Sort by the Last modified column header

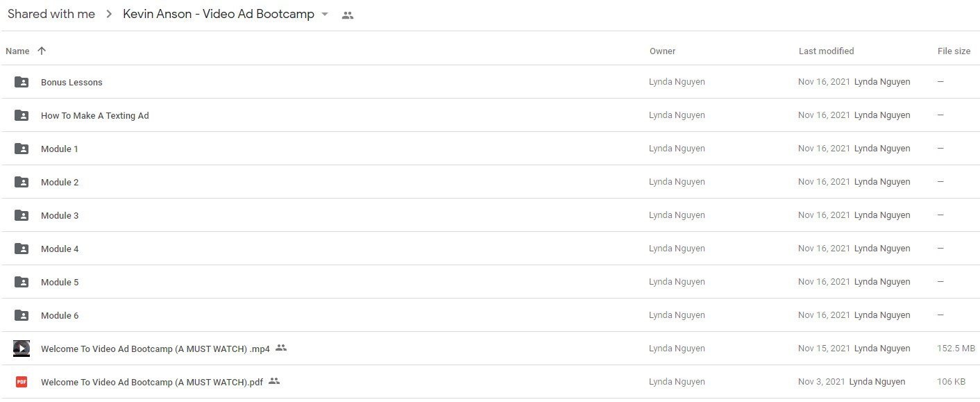(827, 51)
